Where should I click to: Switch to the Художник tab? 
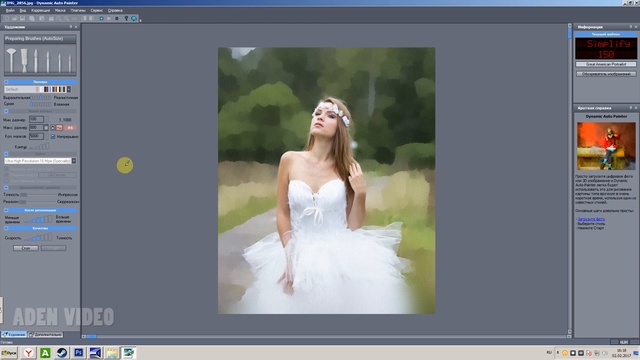click(x=14, y=335)
